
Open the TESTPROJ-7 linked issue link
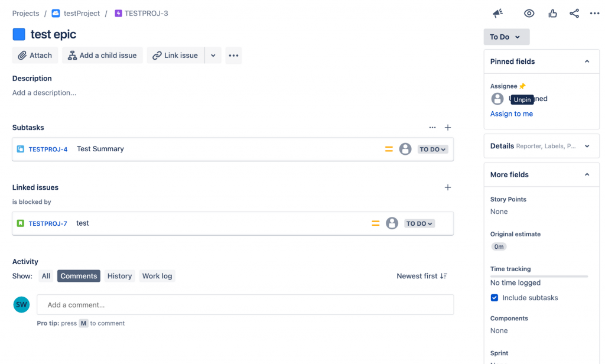[48, 223]
